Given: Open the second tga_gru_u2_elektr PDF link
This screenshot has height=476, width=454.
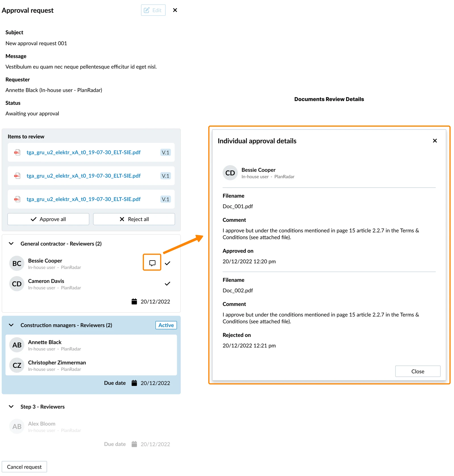Looking at the screenshot, I should pos(83,176).
